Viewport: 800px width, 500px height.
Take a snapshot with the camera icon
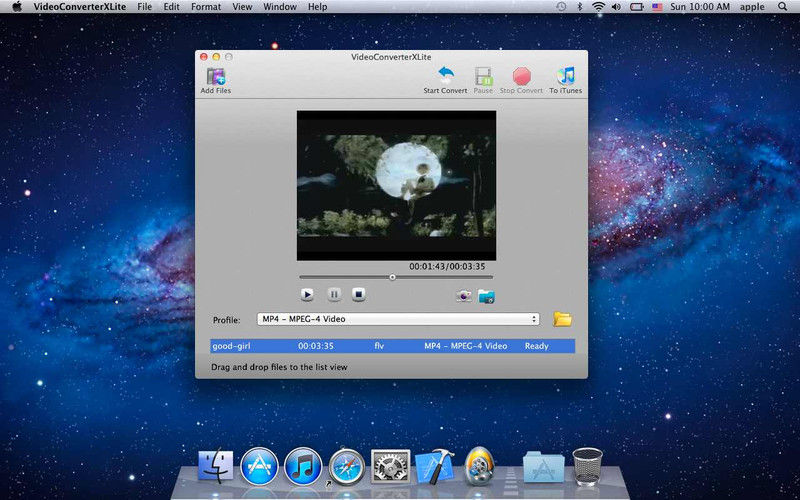tap(463, 296)
